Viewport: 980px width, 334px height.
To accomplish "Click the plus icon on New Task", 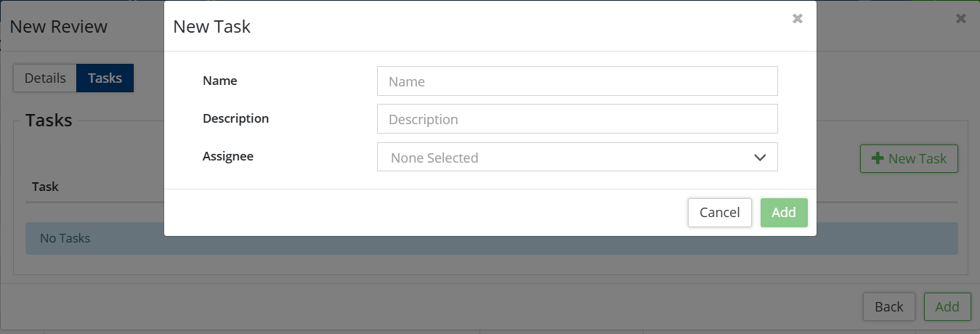I will 878,158.
